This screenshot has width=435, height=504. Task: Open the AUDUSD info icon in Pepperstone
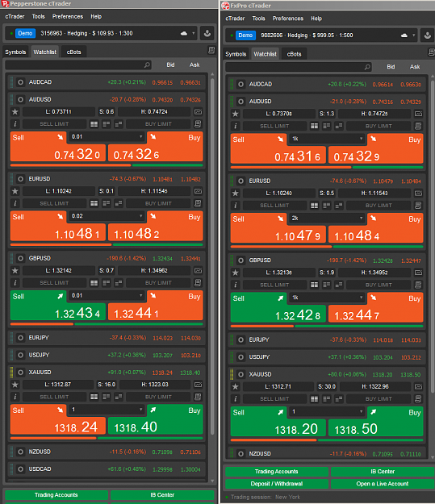click(15, 124)
